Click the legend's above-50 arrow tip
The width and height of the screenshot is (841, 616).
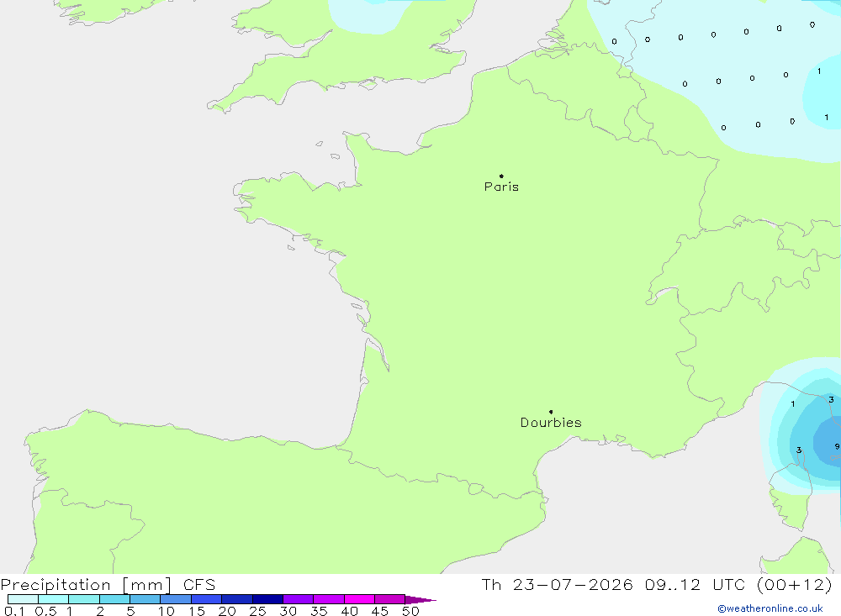420,600
